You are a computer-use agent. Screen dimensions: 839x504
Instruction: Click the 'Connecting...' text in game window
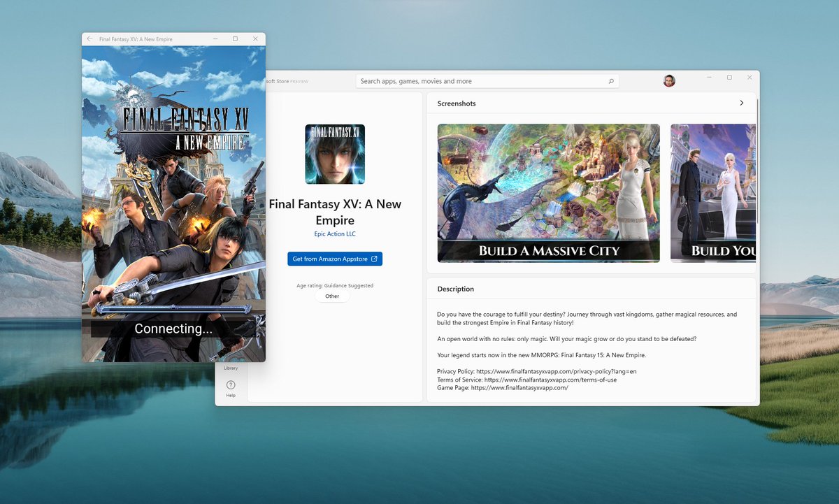tap(173, 329)
